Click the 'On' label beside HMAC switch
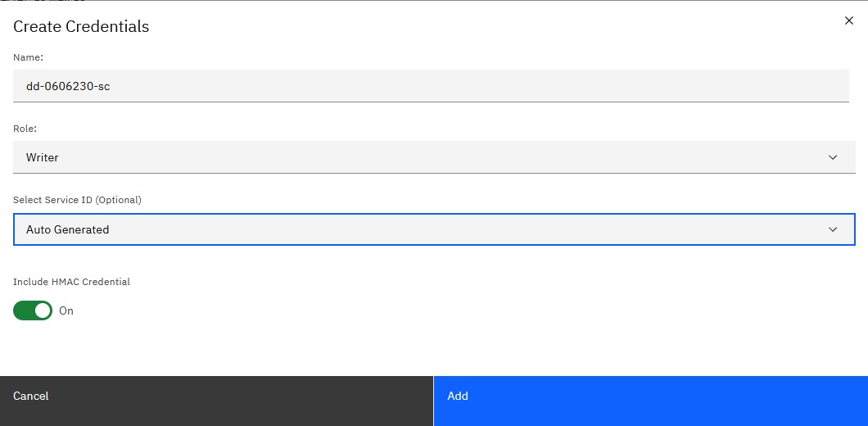Viewport: 868px width, 426px height. pos(66,311)
